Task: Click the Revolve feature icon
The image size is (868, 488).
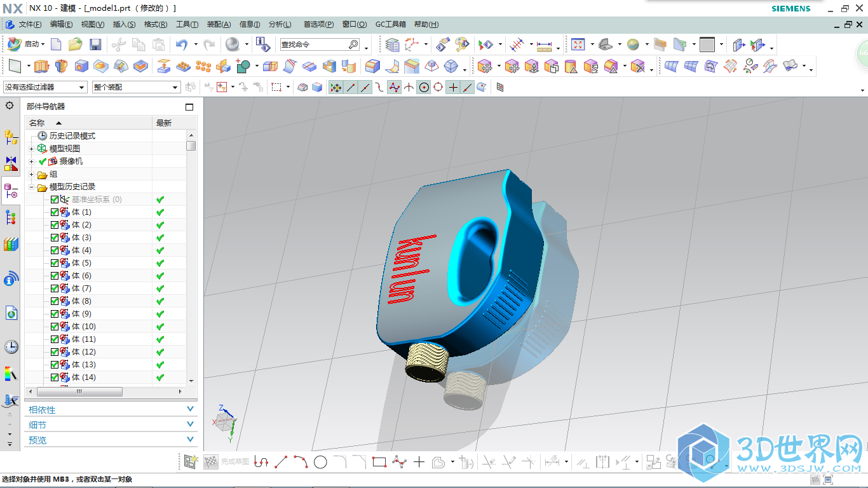Action: pyautogui.click(x=61, y=66)
